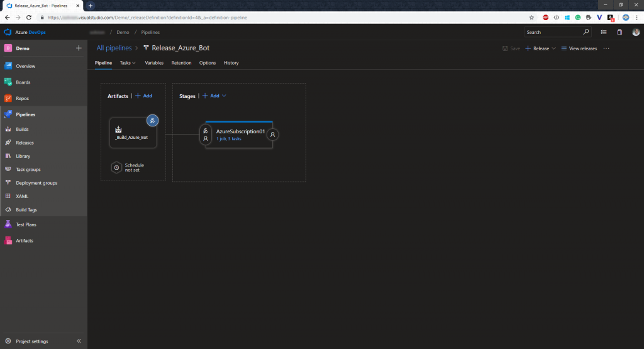Click the plus icon beside Demo project

(x=79, y=48)
